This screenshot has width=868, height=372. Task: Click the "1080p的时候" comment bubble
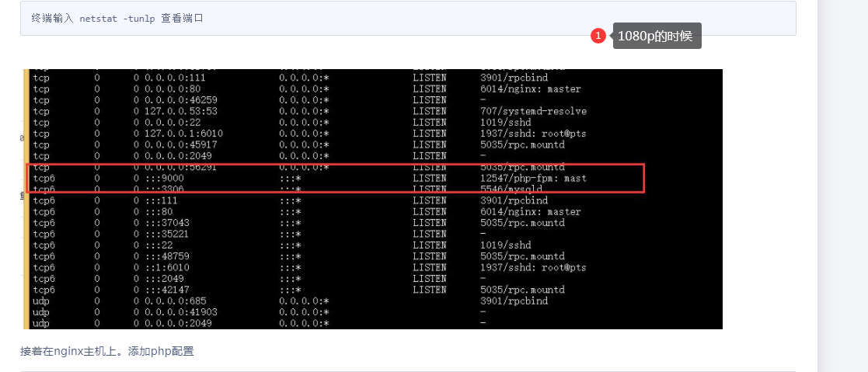tap(657, 36)
